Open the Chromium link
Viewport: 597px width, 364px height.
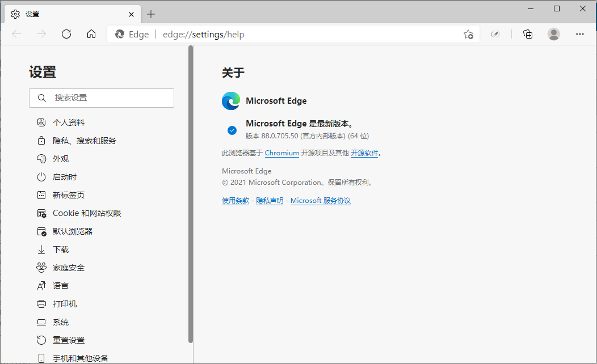(x=281, y=153)
